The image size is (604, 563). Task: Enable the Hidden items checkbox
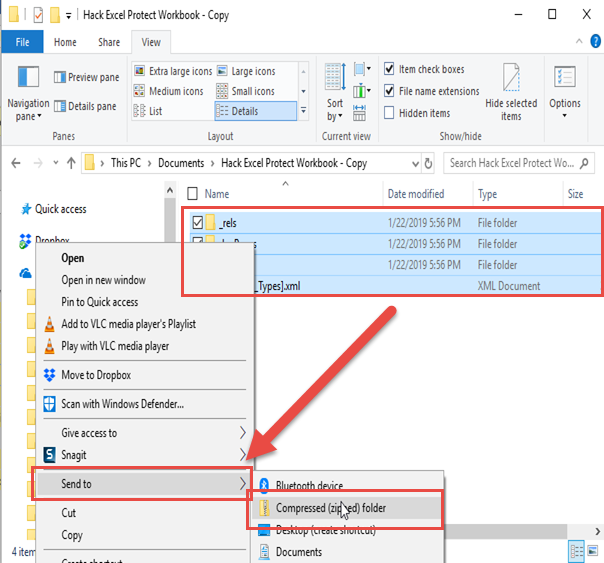390,113
